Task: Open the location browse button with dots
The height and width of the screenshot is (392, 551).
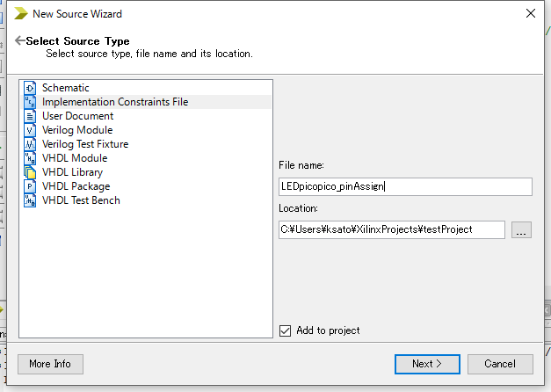Action: (x=521, y=230)
